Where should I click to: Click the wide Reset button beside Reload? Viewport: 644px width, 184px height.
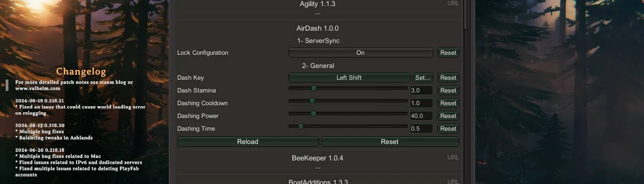click(390, 142)
